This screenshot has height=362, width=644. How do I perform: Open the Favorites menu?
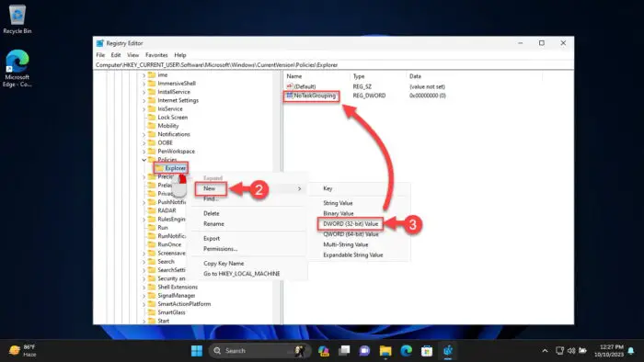(x=156, y=55)
